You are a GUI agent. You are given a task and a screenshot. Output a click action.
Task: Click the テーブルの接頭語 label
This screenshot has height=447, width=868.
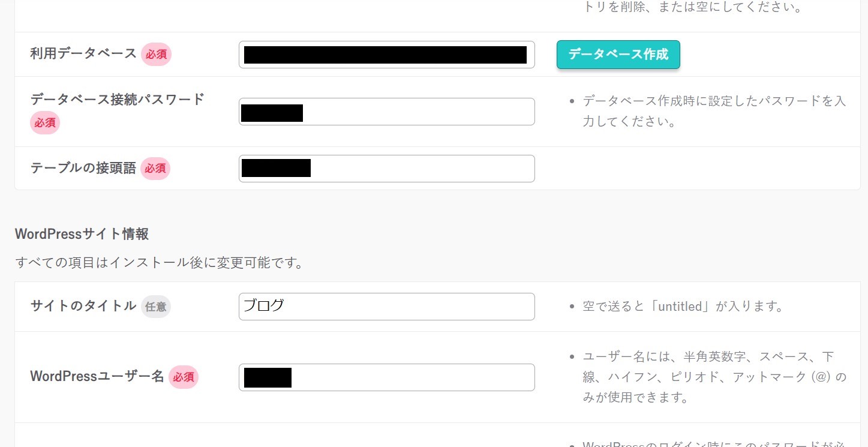tap(83, 169)
